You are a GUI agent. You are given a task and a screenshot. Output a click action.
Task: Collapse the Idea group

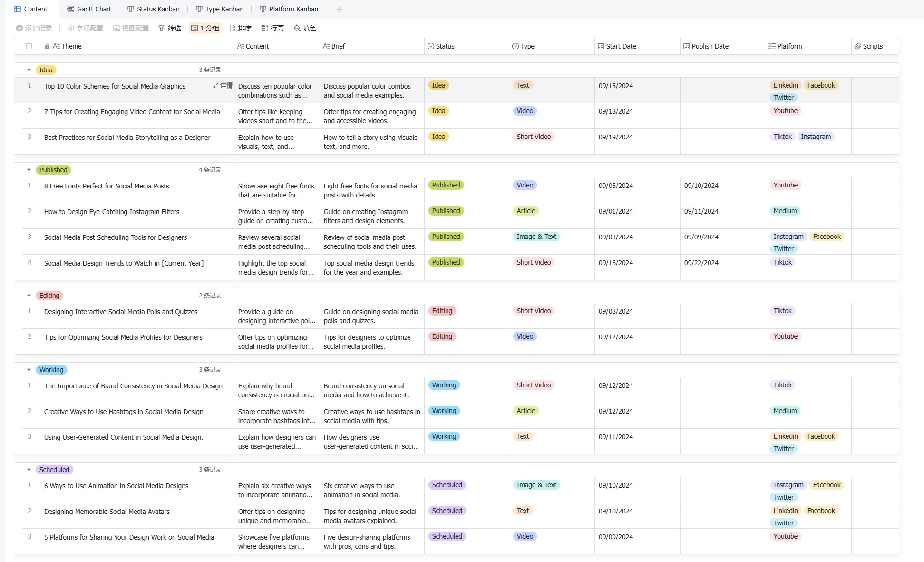pyautogui.click(x=29, y=70)
